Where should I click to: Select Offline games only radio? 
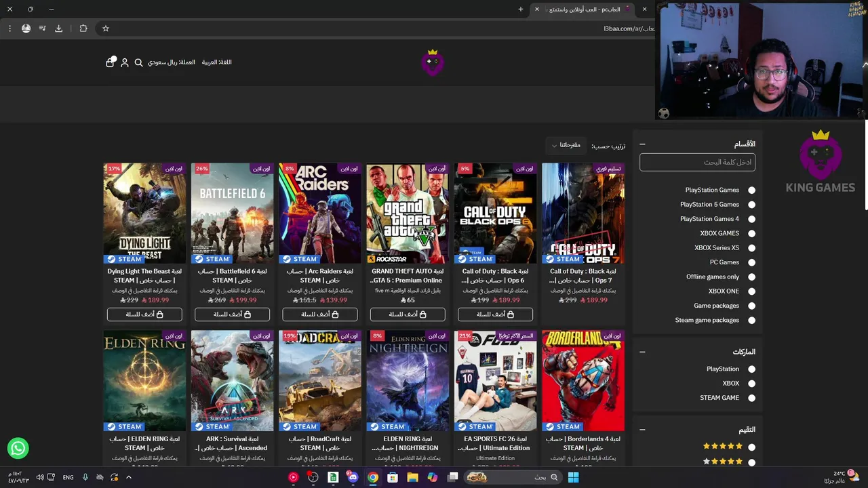(751, 277)
